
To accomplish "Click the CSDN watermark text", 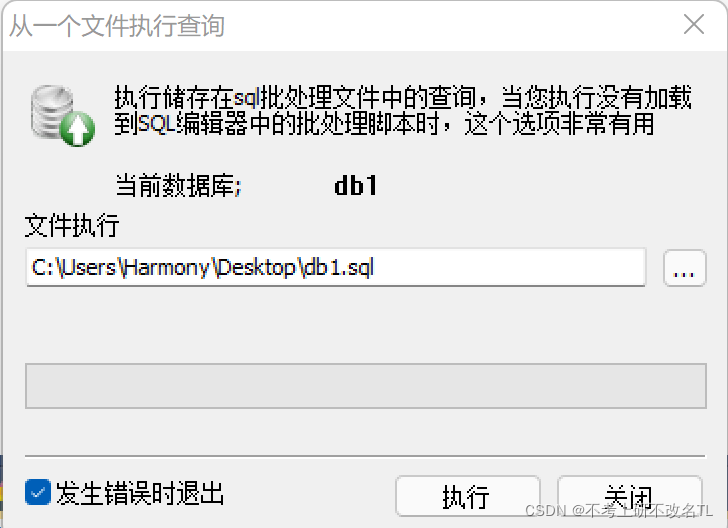I will (x=618, y=511).
